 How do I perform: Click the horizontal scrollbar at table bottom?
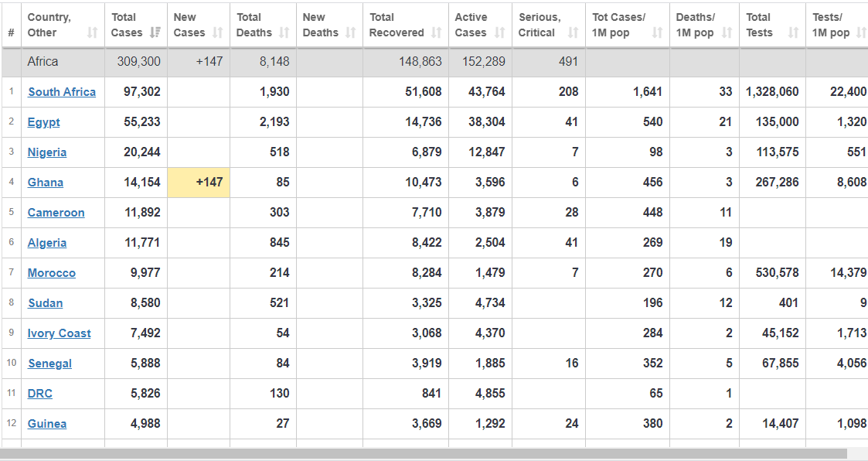pos(424,454)
